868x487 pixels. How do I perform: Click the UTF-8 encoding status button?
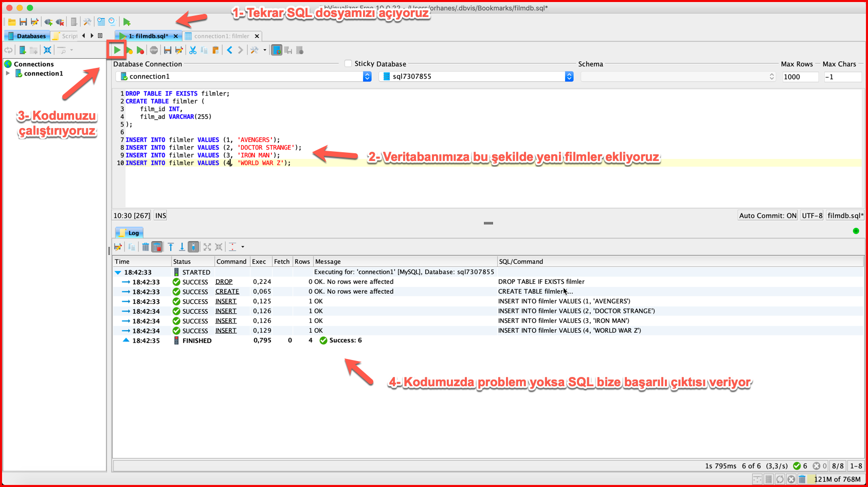[x=812, y=215]
